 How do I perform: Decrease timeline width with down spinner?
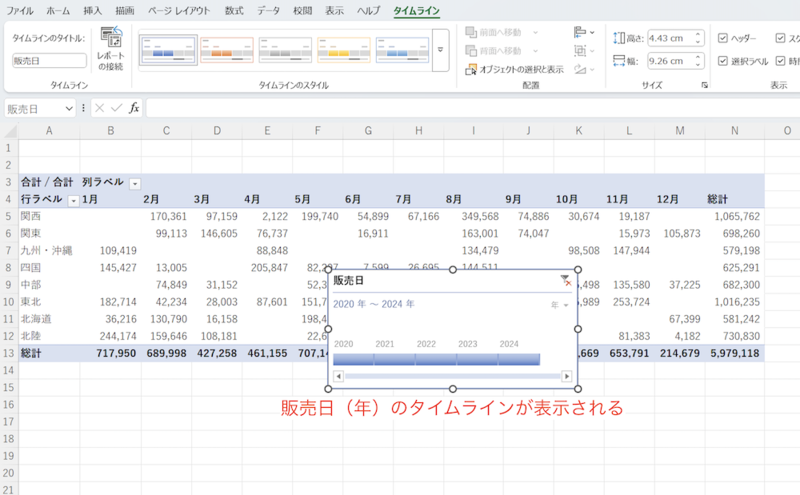pos(698,64)
